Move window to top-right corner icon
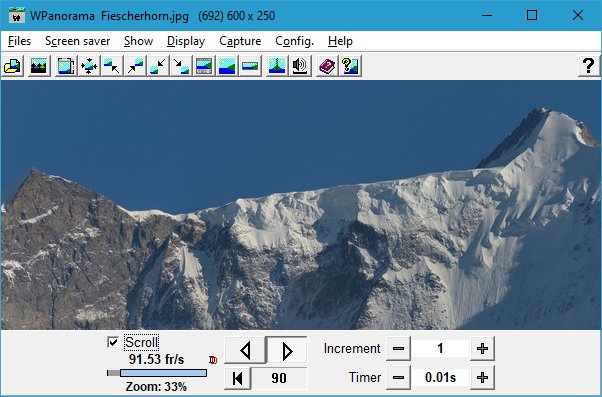This screenshot has height=397, width=602. click(x=135, y=66)
